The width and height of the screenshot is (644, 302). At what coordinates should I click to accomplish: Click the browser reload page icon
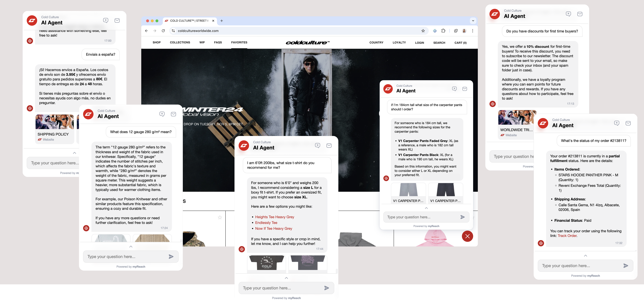pos(163,31)
